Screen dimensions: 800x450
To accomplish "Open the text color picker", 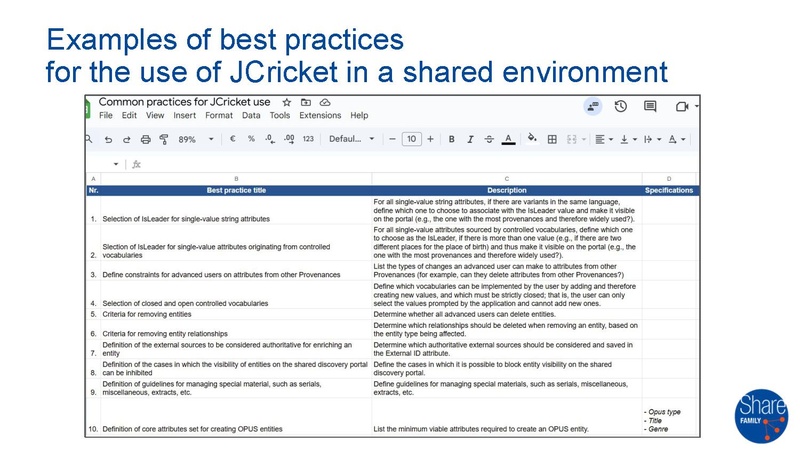I will pos(508,139).
